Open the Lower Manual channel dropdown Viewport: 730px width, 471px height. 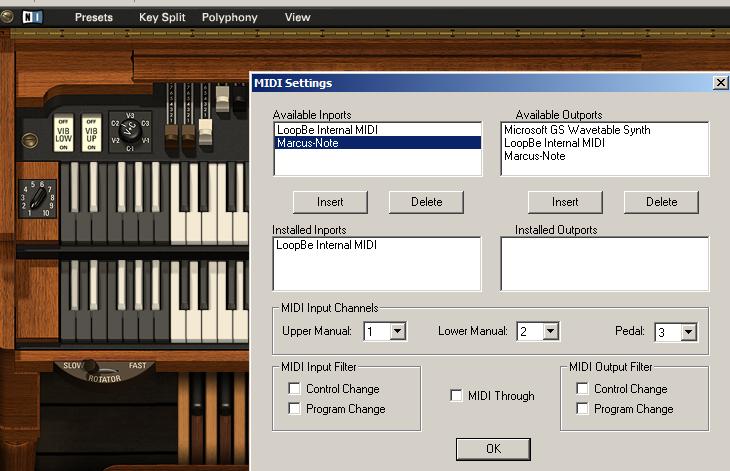(551, 331)
